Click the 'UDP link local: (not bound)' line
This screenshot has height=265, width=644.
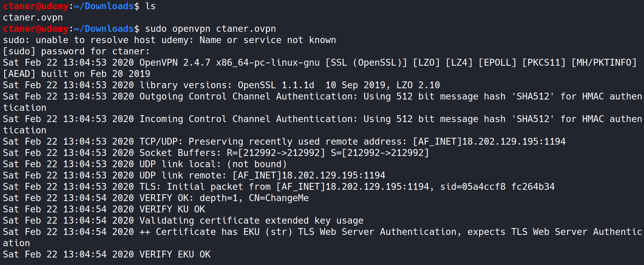145,164
